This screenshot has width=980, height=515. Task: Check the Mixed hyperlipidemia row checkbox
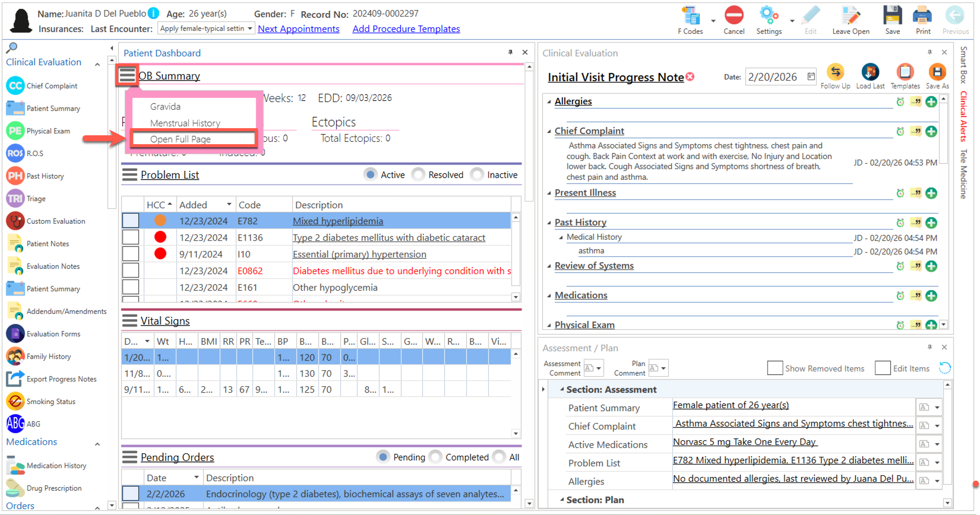pyautogui.click(x=130, y=221)
